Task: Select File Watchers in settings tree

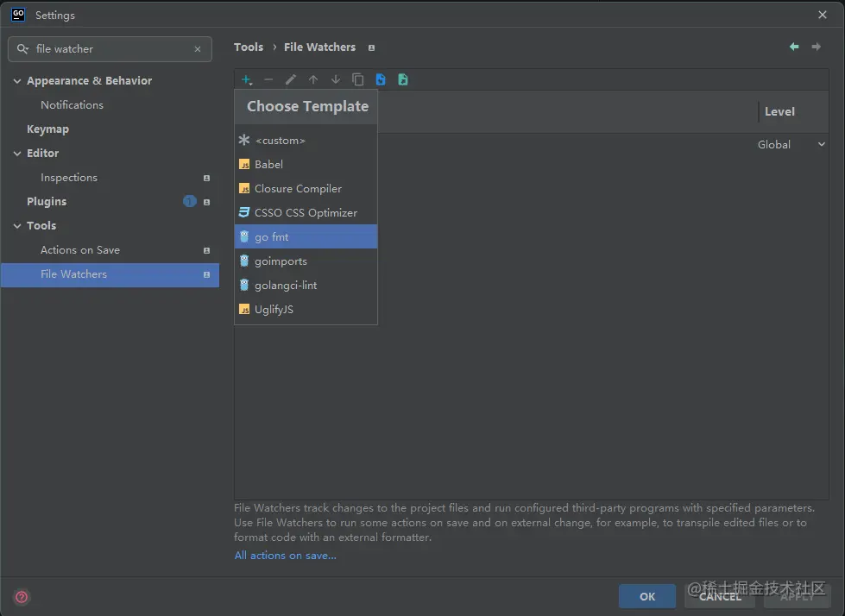Action: 110,274
